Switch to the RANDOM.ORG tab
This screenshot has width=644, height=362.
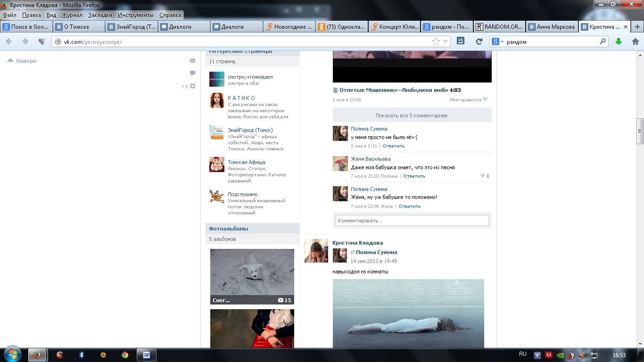tap(498, 27)
